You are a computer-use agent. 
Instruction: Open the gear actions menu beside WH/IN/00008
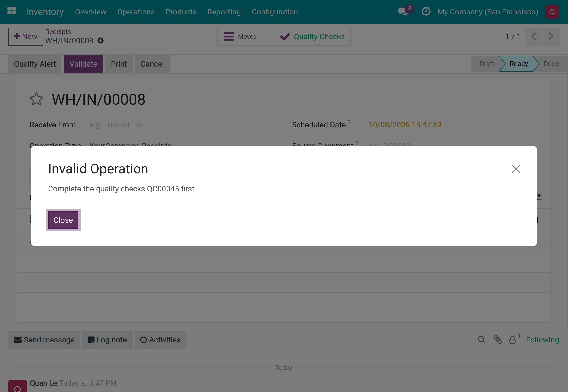click(x=100, y=41)
